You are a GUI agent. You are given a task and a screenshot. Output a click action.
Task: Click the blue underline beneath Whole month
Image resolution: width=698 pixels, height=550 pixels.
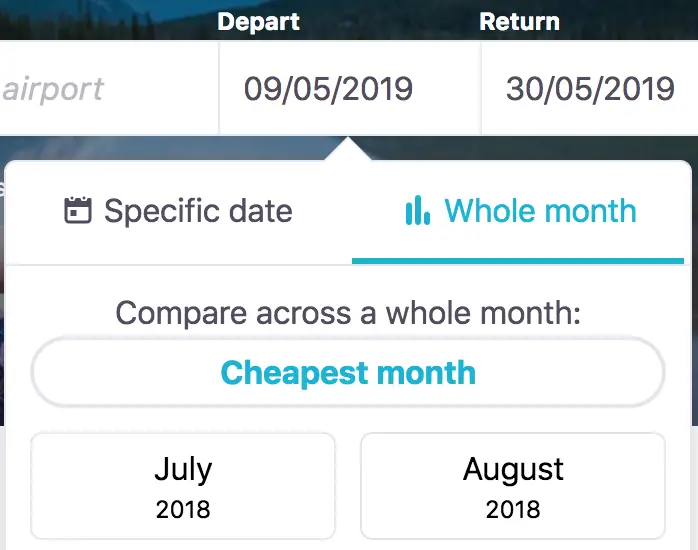[518, 261]
